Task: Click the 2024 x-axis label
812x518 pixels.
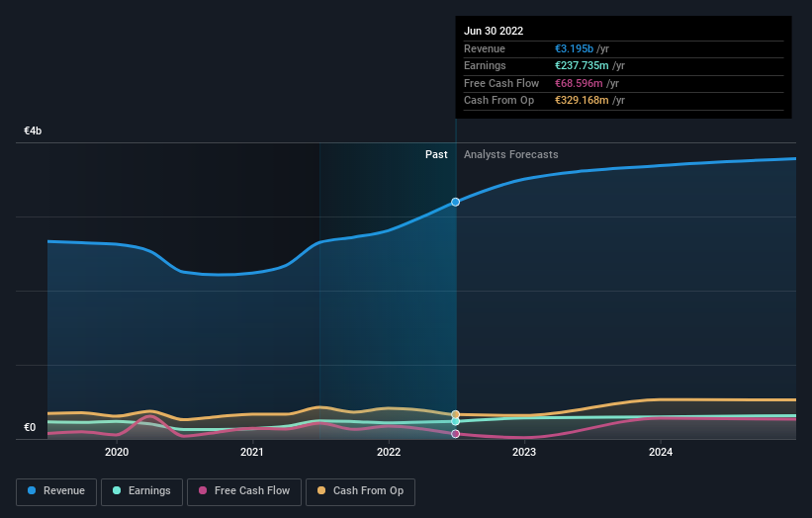Action: coord(661,452)
